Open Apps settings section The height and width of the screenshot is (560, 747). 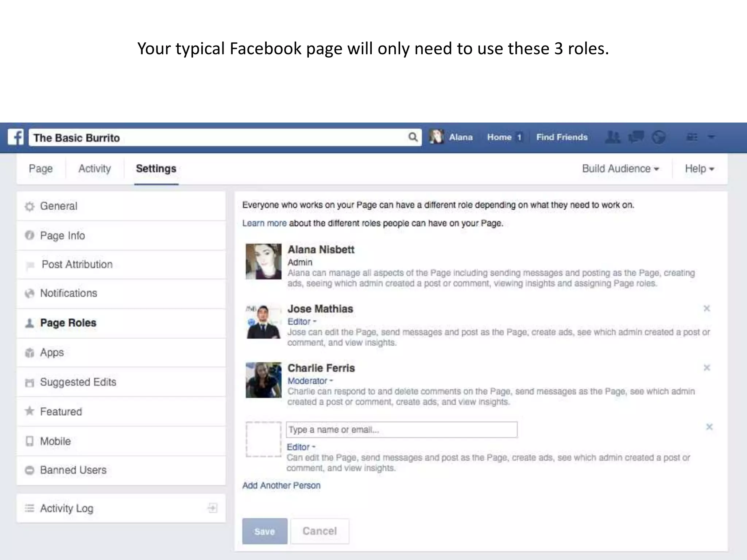point(121,353)
